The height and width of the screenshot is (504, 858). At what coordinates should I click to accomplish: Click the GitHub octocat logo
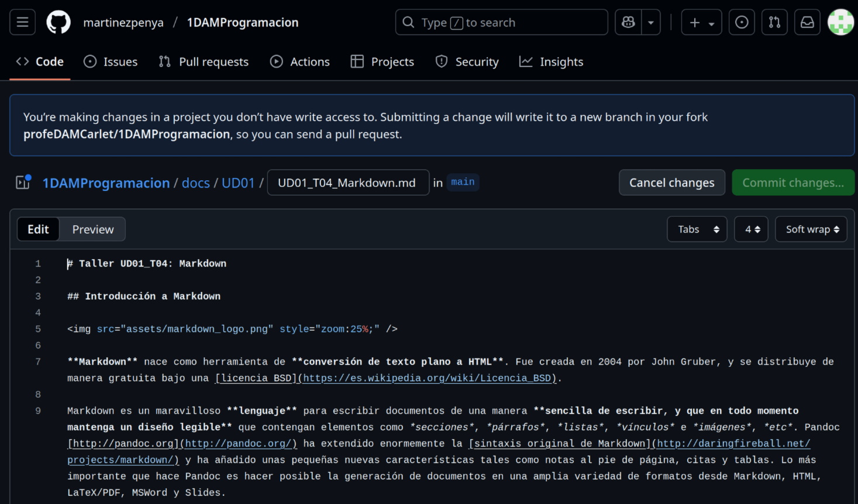[58, 22]
